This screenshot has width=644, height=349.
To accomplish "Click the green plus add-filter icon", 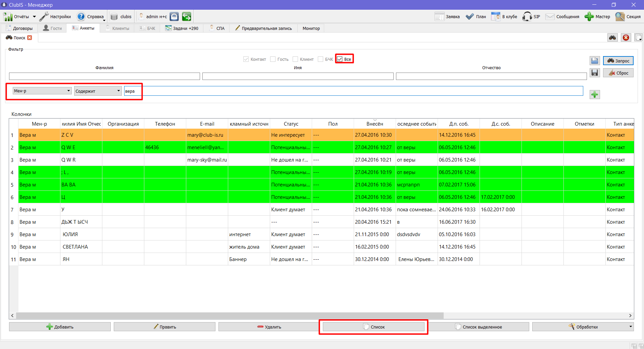I will pos(595,95).
